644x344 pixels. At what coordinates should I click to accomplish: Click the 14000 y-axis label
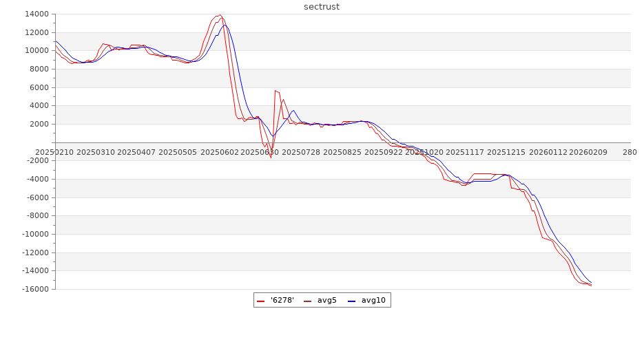(x=35, y=14)
